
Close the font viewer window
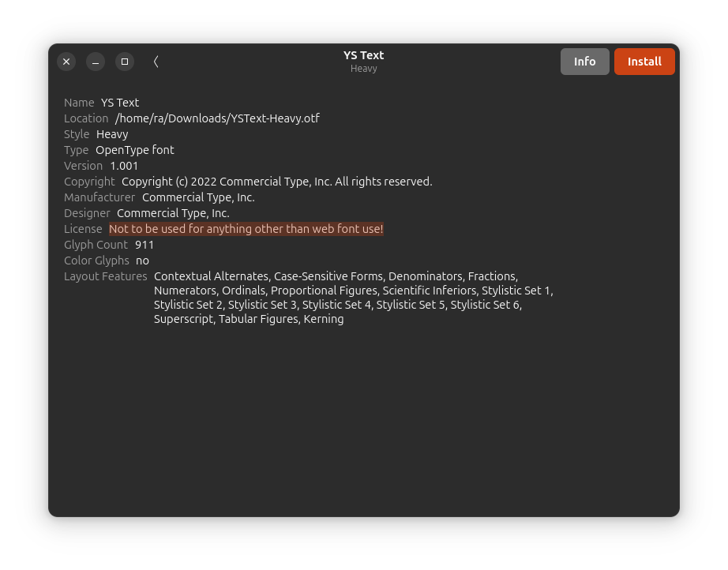[x=66, y=62]
